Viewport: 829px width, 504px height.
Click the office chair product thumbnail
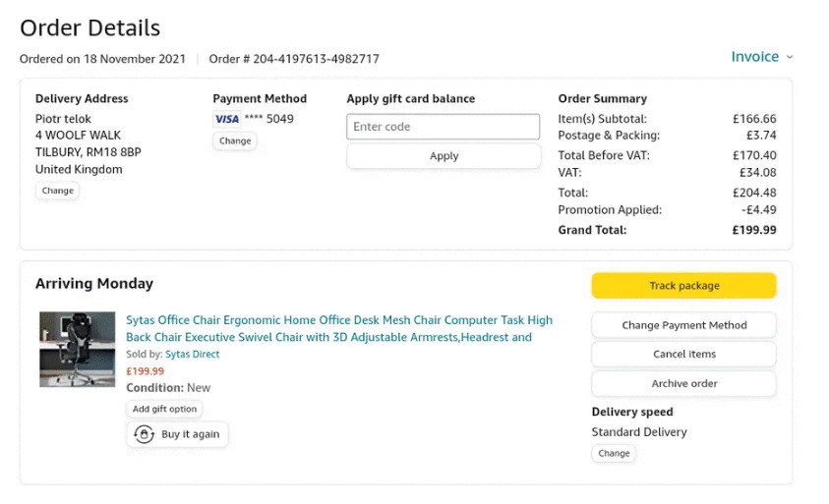(77, 349)
